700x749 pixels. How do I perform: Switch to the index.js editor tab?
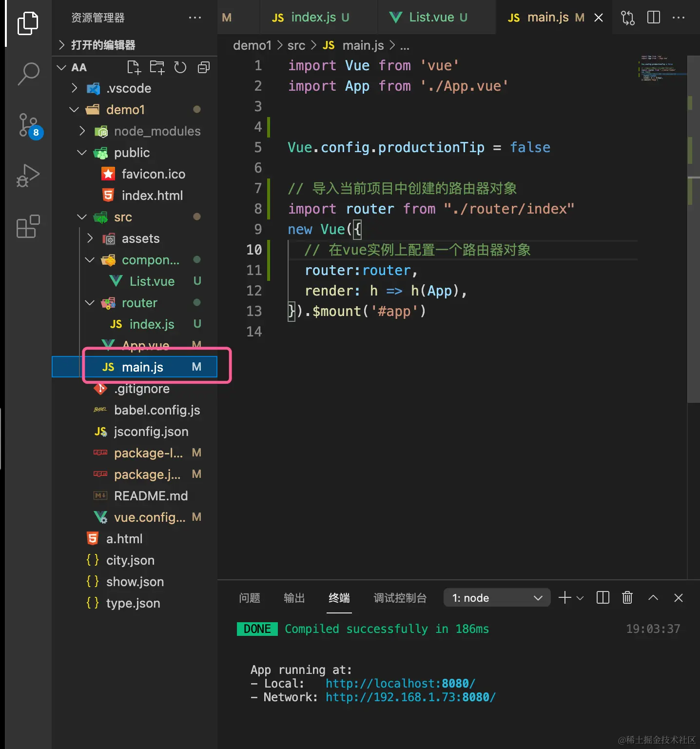318,18
